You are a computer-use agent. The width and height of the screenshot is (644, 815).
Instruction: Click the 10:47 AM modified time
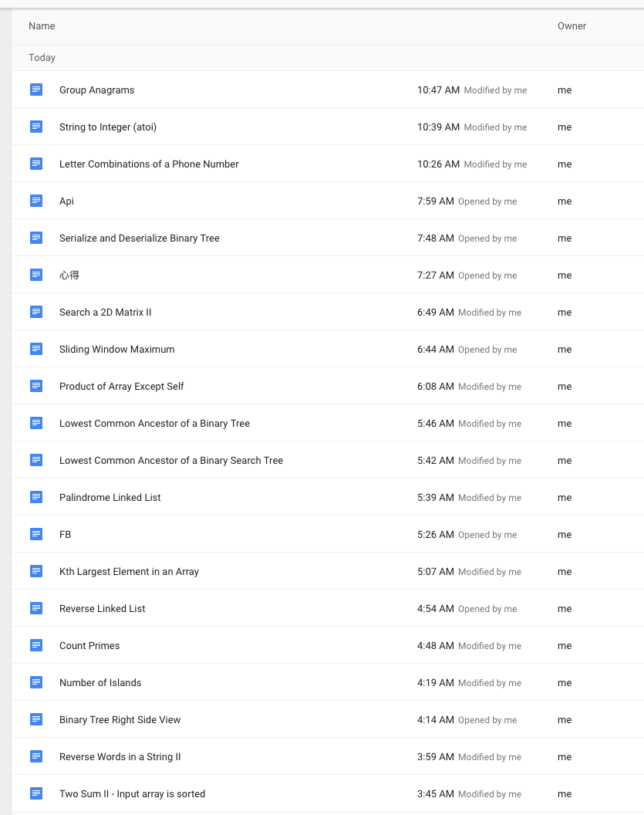438,90
